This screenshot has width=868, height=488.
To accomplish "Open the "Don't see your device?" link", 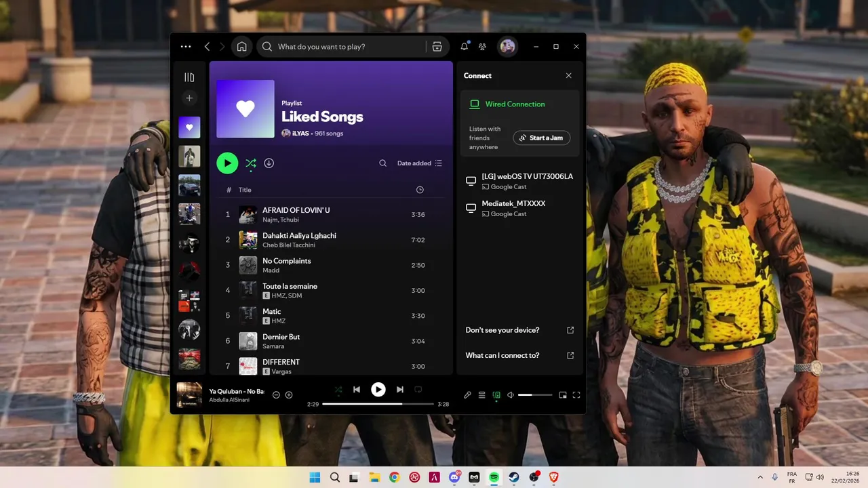I will pyautogui.click(x=520, y=330).
